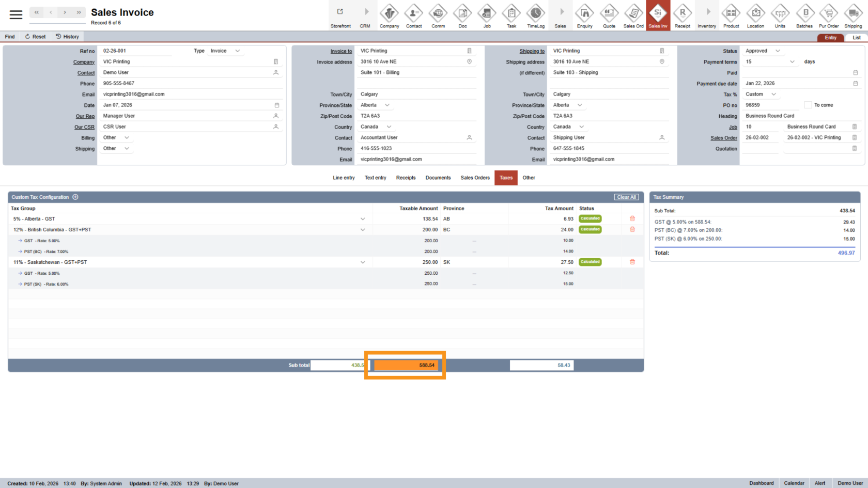Viewport: 868px width, 488px height.
Task: Open the hamburger main menu
Action: (x=16, y=14)
